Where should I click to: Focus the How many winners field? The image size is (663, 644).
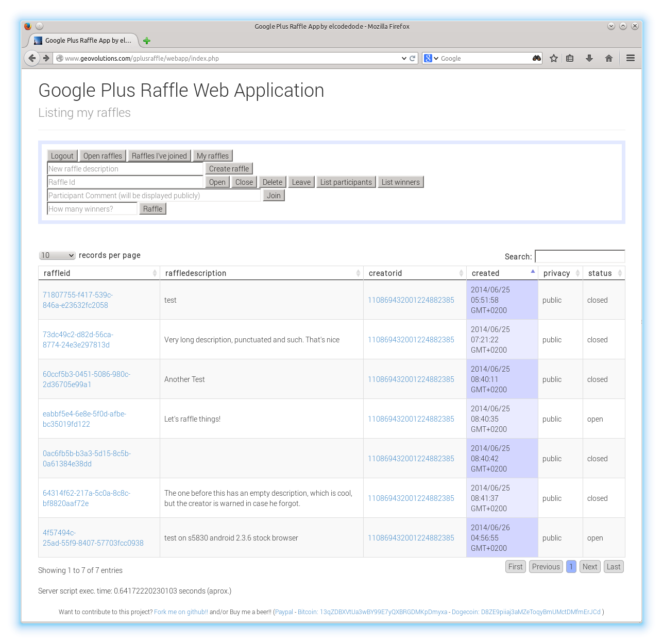pyautogui.click(x=92, y=208)
